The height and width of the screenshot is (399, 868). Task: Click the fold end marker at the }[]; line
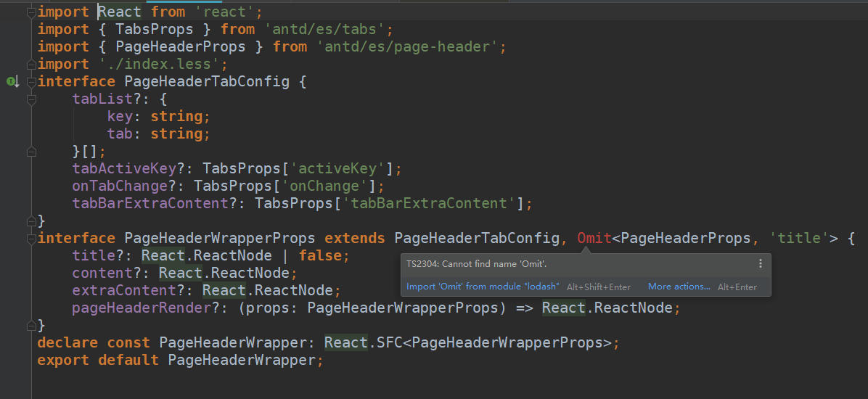(31, 151)
